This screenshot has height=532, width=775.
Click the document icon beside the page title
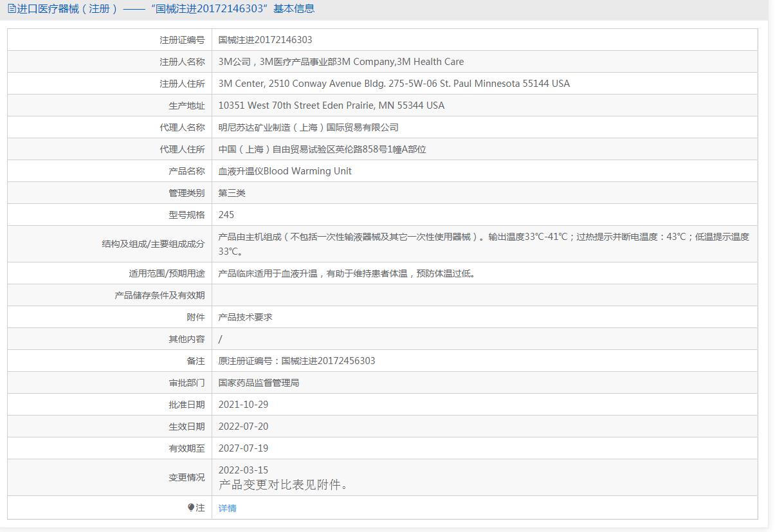pyautogui.click(x=12, y=9)
